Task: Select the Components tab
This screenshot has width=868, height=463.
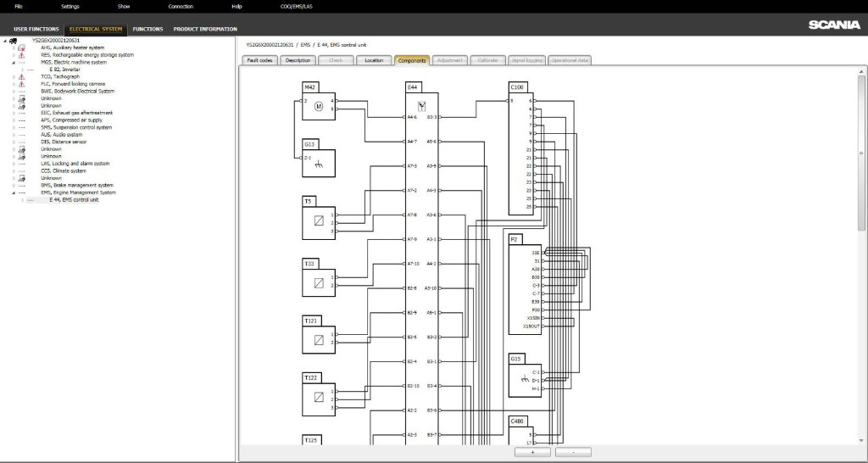Action: [x=412, y=60]
